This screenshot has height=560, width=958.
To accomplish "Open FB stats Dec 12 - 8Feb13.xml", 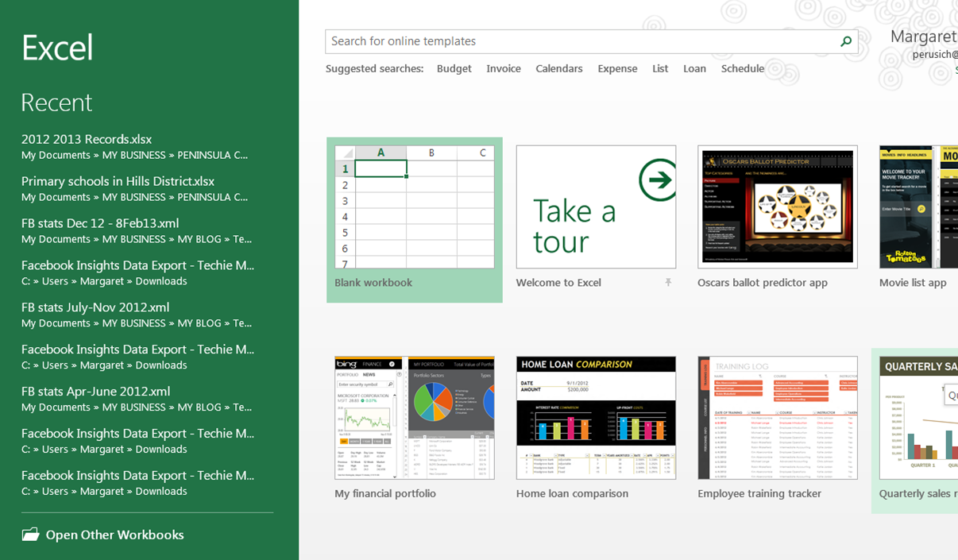I will tap(138, 231).
